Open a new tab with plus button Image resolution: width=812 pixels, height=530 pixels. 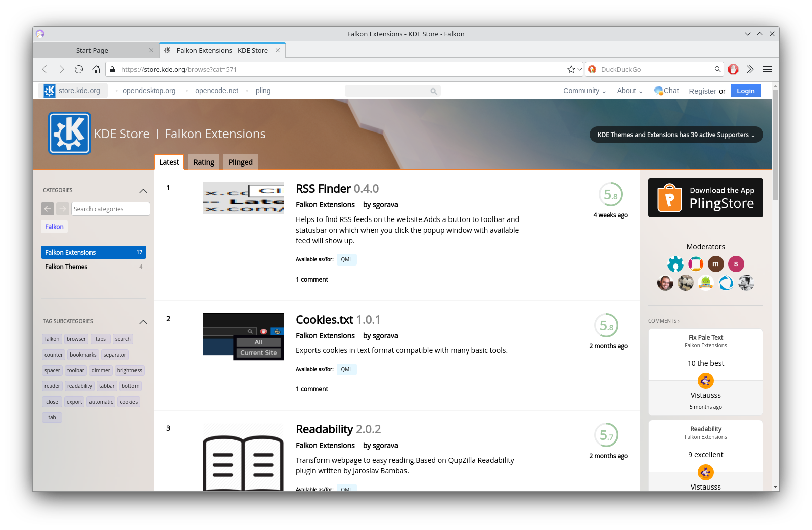pyautogui.click(x=291, y=50)
